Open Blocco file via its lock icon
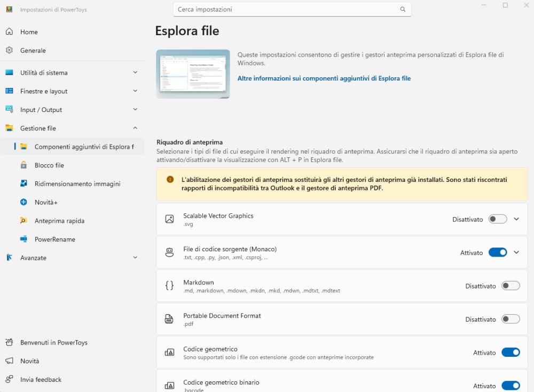 (23, 165)
